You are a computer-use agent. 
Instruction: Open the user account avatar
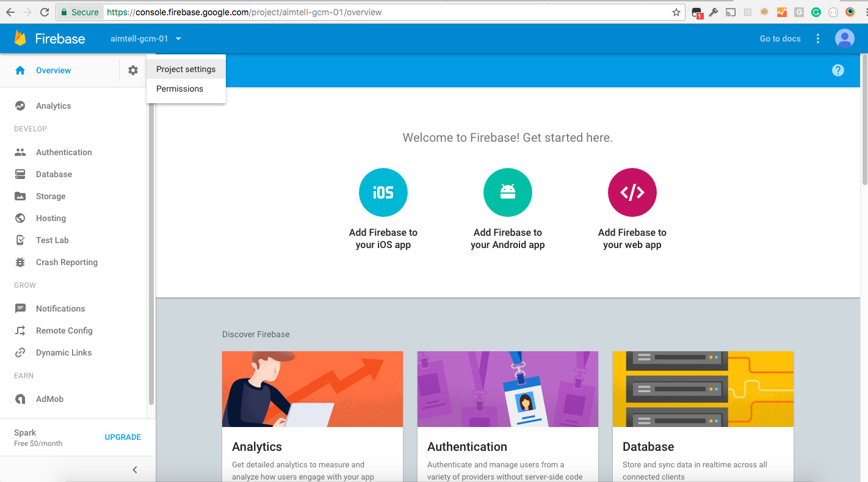(845, 38)
